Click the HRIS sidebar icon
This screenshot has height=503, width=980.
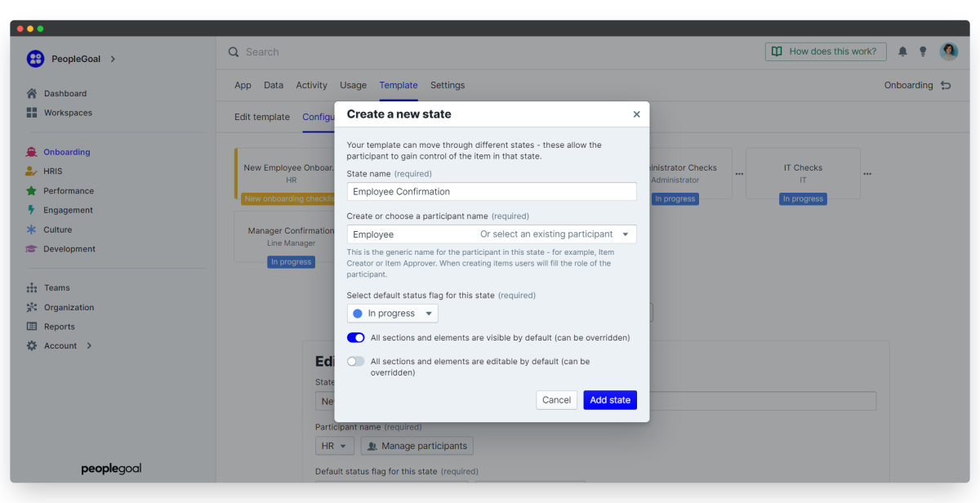pyautogui.click(x=32, y=171)
